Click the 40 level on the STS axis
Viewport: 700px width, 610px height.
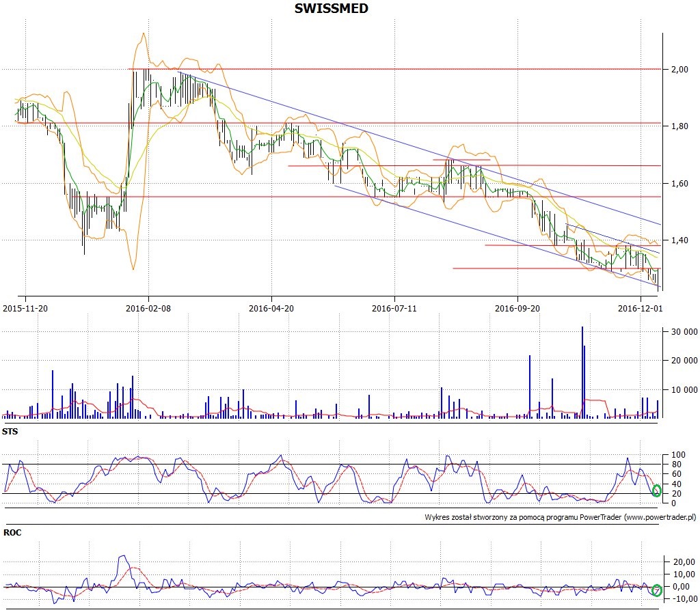[676, 484]
